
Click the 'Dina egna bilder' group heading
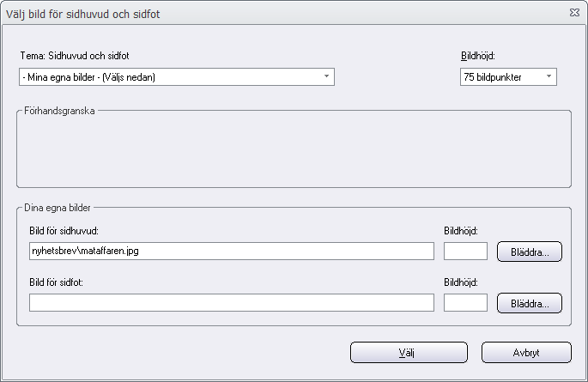(x=58, y=208)
